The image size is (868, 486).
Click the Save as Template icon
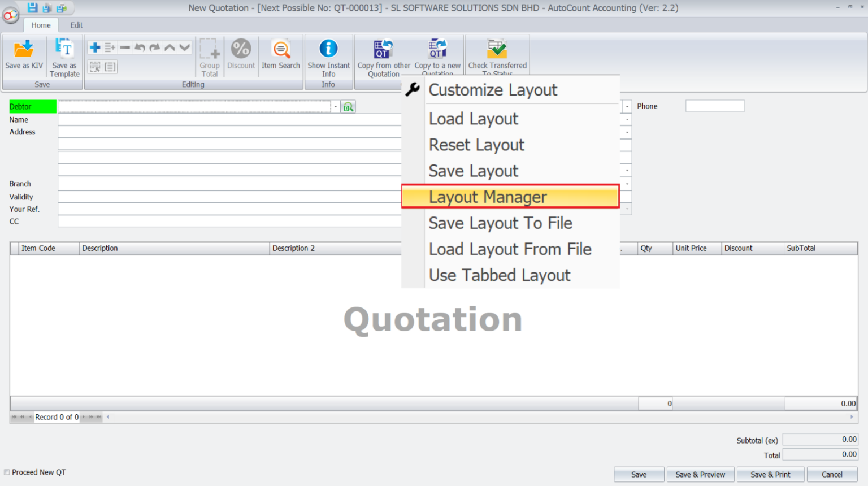64,48
